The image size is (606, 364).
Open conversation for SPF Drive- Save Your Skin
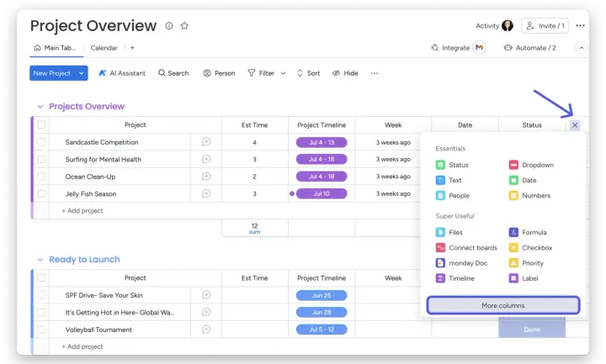click(x=206, y=295)
